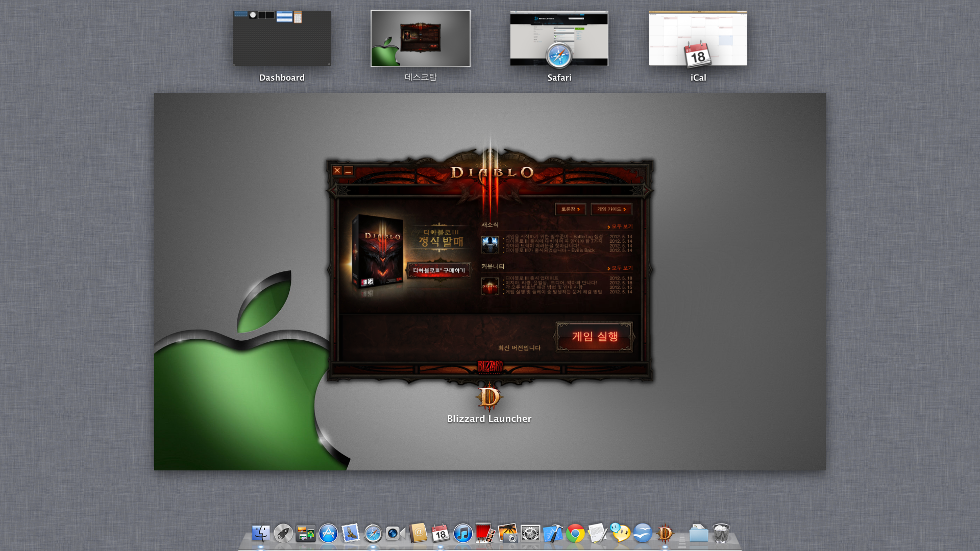
Task: Open System Preferences gear in dock
Action: [530, 534]
